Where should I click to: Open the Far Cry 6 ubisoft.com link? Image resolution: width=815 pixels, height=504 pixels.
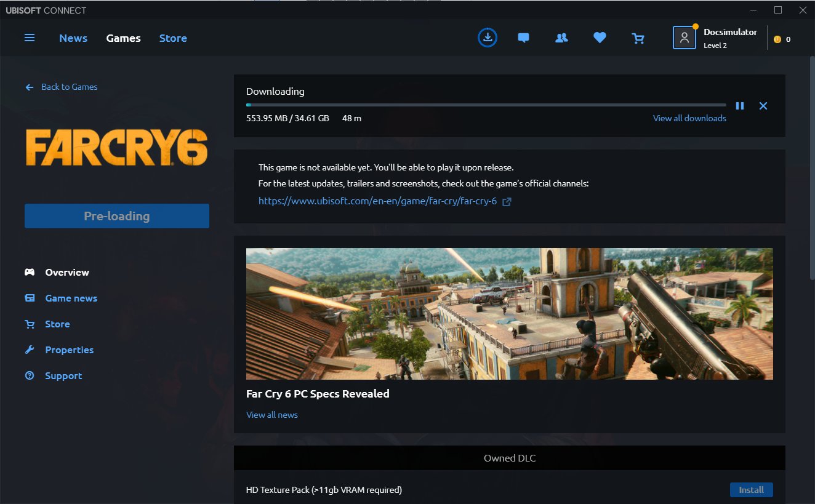point(377,201)
